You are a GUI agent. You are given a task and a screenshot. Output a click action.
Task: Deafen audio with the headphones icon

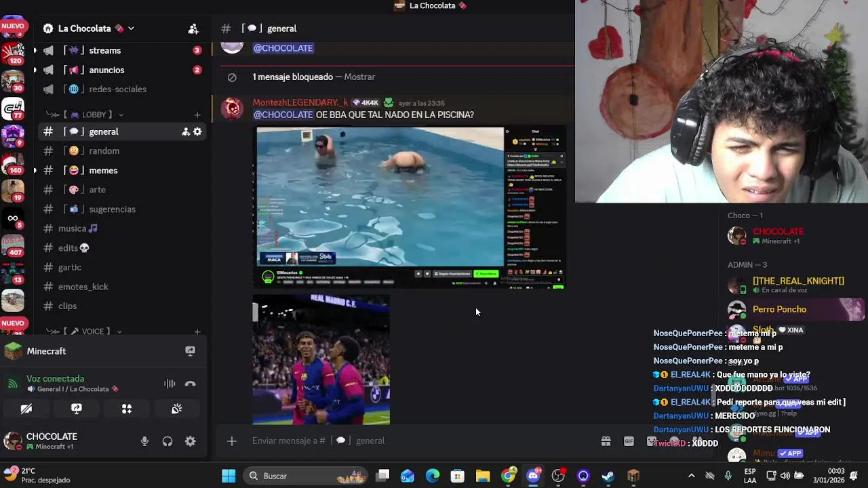(x=167, y=441)
